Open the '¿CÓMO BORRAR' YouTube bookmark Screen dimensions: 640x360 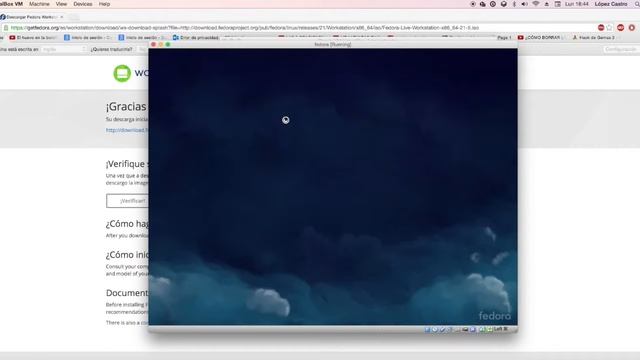(x=541, y=38)
